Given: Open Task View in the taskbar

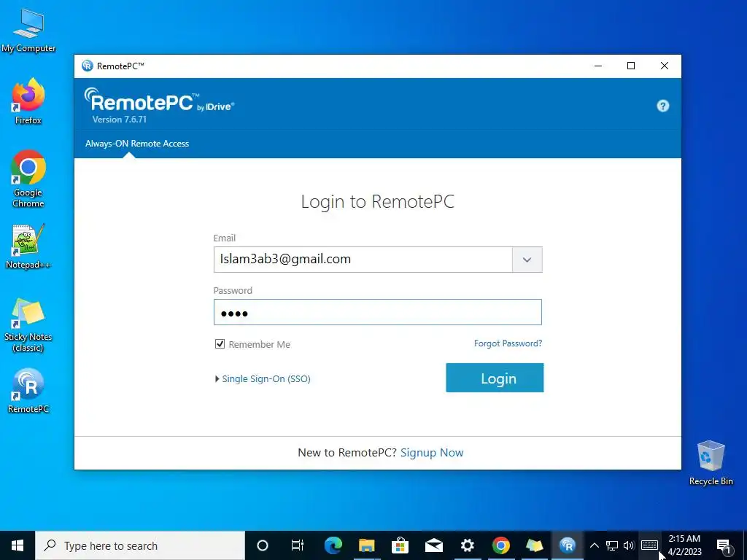Looking at the screenshot, I should [298, 545].
